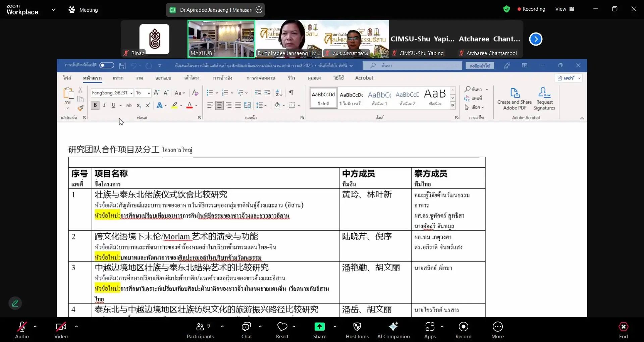644x342 pixels.
Task: Open Host tools in Zoom toolbar
Action: pyautogui.click(x=357, y=330)
